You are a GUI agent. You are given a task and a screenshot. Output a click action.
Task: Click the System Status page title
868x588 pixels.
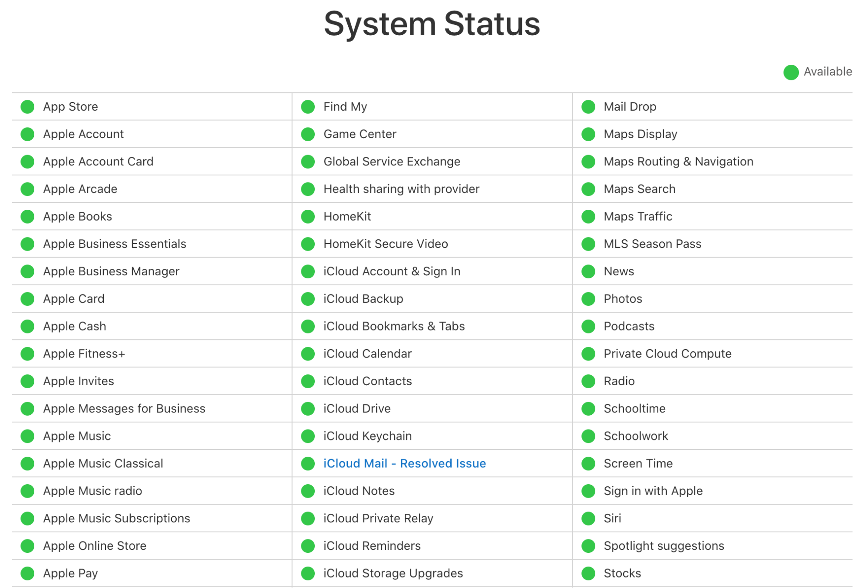(432, 24)
